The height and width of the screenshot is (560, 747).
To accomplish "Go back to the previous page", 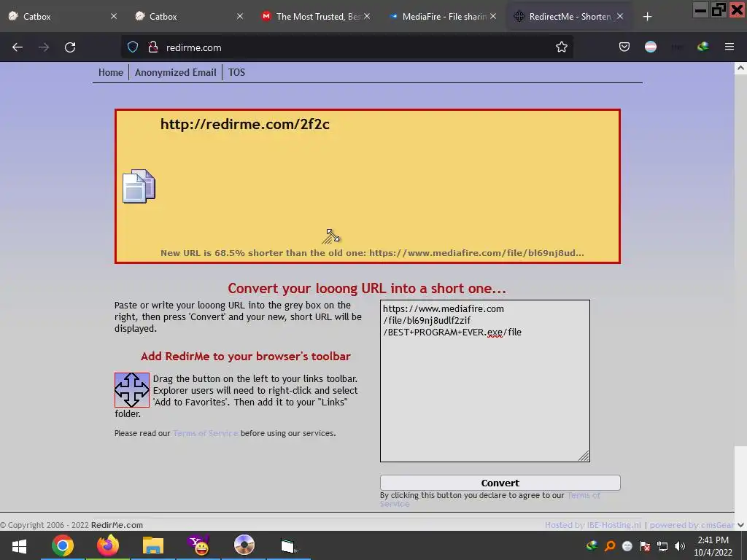I will tap(18, 47).
